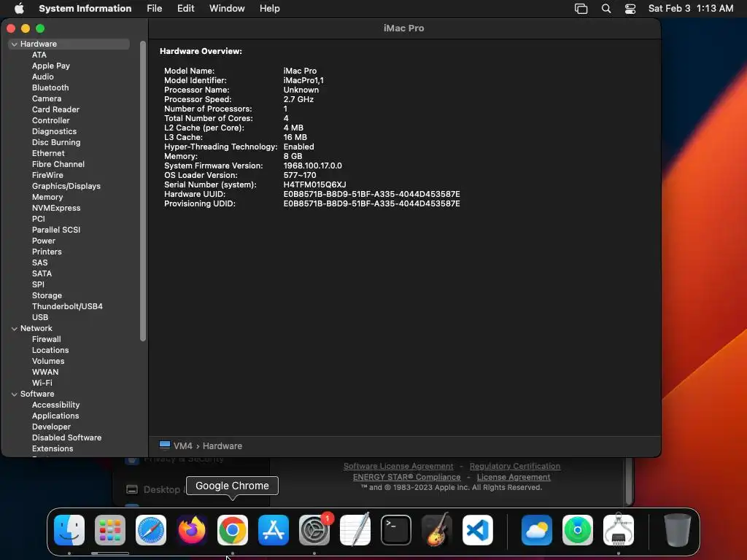Open System Settings from the Dock
Image resolution: width=747 pixels, height=560 pixels.
coord(314,529)
